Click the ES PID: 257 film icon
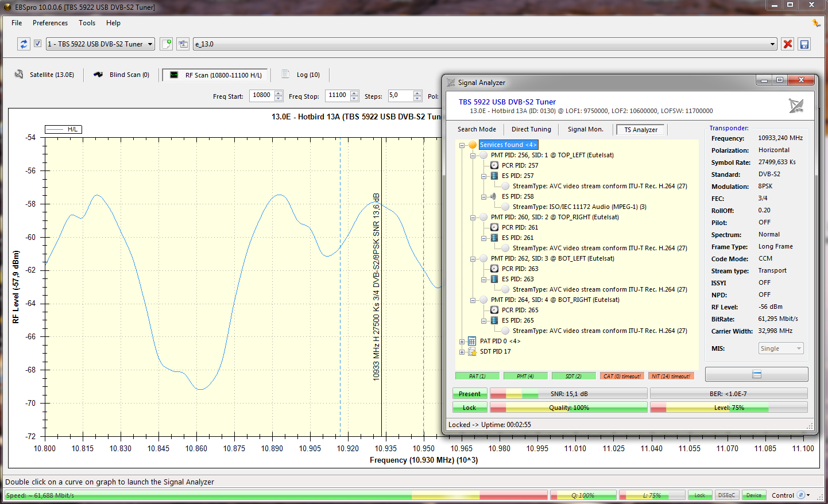Image resolution: width=828 pixels, height=504 pixels. [x=494, y=176]
